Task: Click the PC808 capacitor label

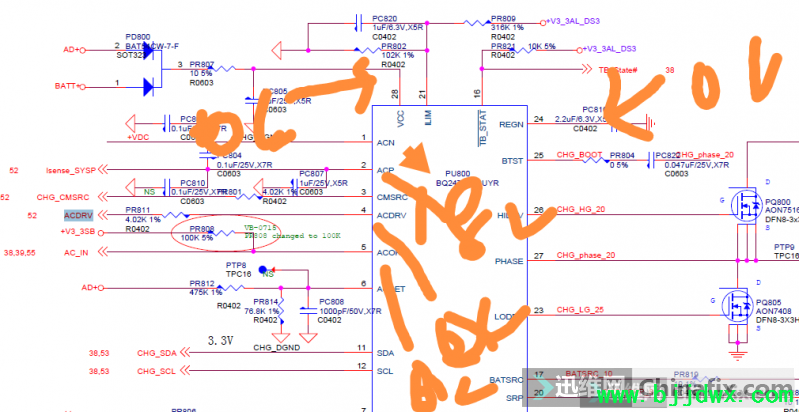Action: 332,301
